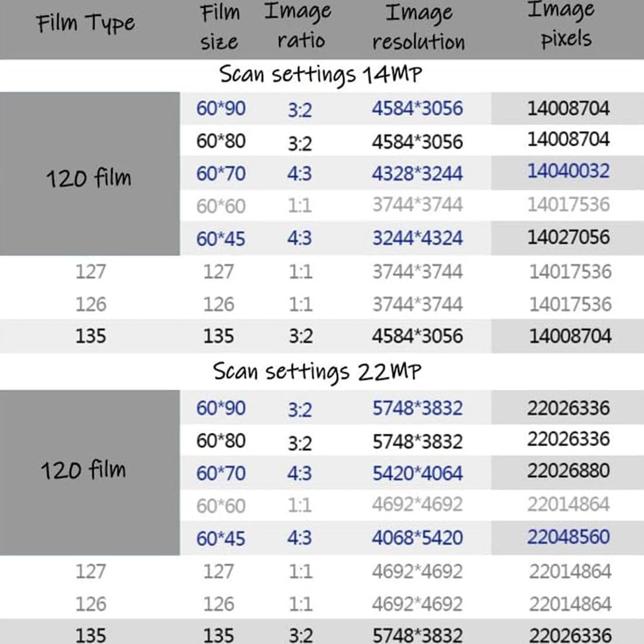
Task: Click the Image resolution column header
Action: [x=419, y=27]
